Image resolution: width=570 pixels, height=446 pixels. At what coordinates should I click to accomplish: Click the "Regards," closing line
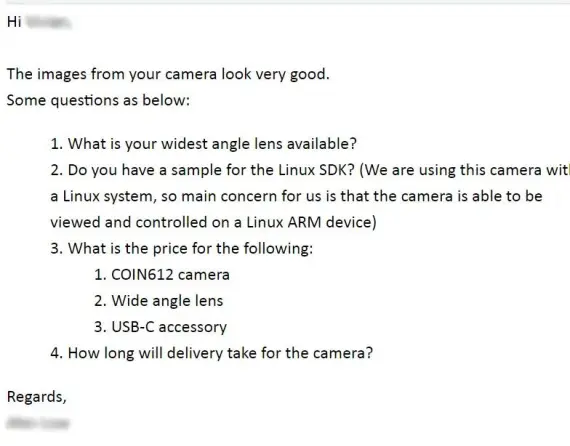pyautogui.click(x=37, y=397)
